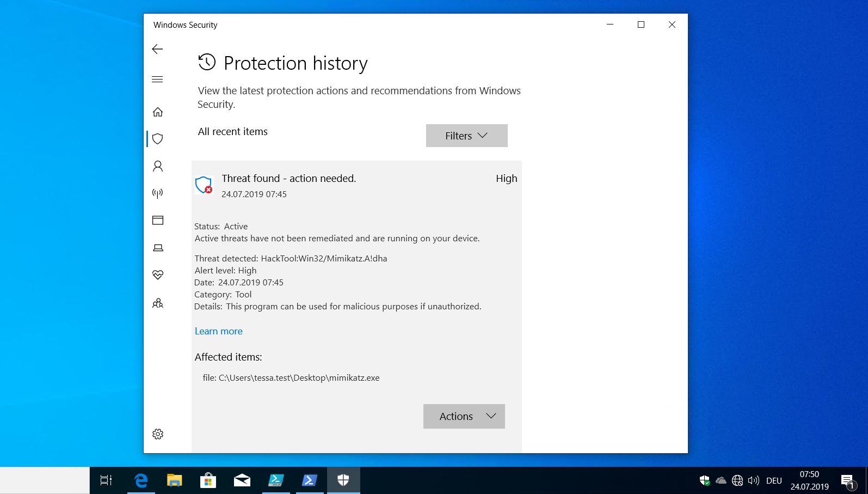Open Task View on the taskbar
868x494 pixels.
106,480
